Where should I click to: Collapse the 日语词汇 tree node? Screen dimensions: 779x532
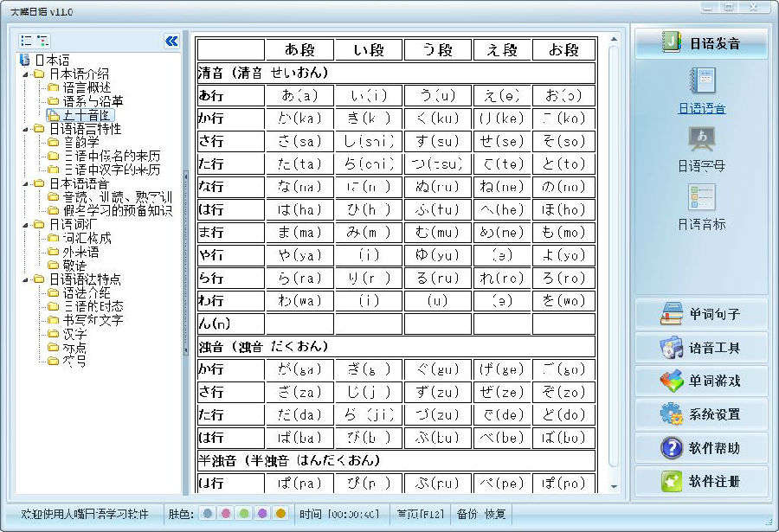[x=25, y=225]
